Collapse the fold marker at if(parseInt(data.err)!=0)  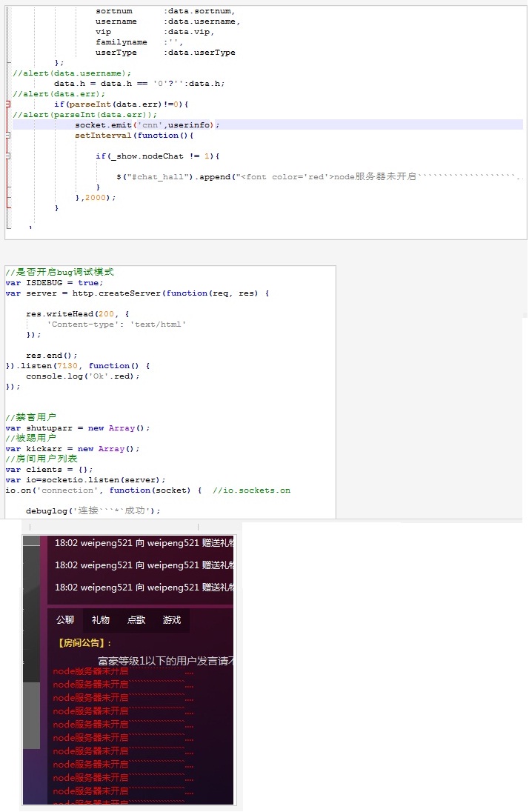click(7, 104)
